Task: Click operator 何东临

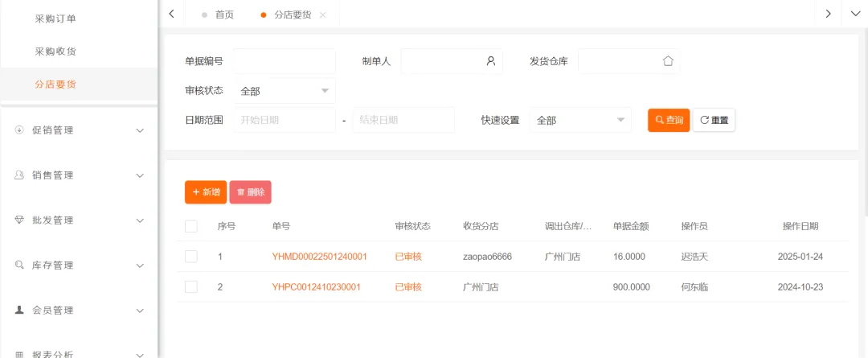Action: click(x=694, y=287)
